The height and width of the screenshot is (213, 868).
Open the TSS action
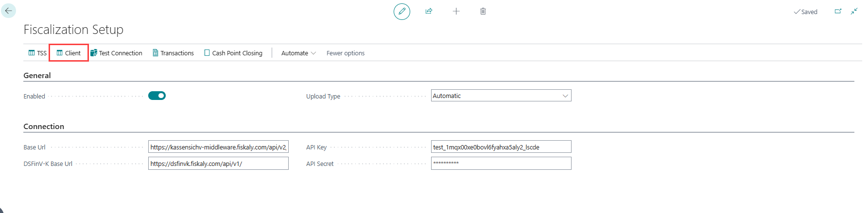[37, 53]
